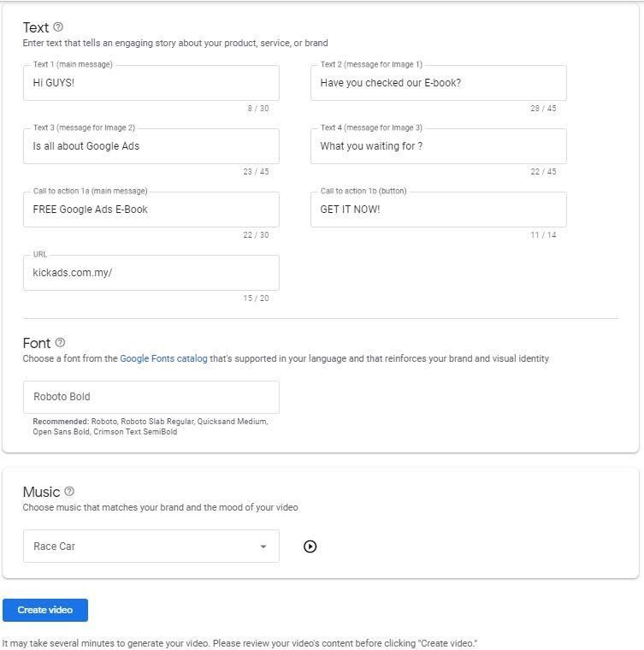Screen dimensions: 644x650
Task: Click the Create video button
Action: tap(45, 610)
